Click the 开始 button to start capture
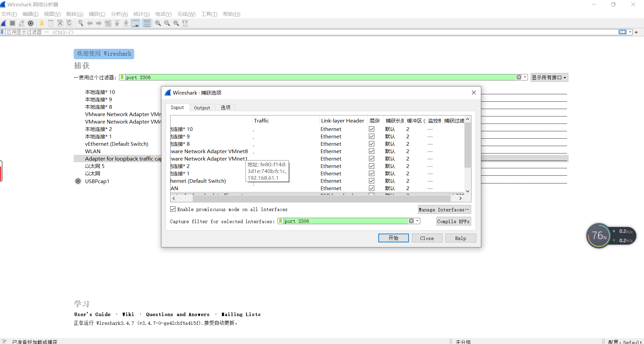This screenshot has width=644, height=344. (393, 238)
